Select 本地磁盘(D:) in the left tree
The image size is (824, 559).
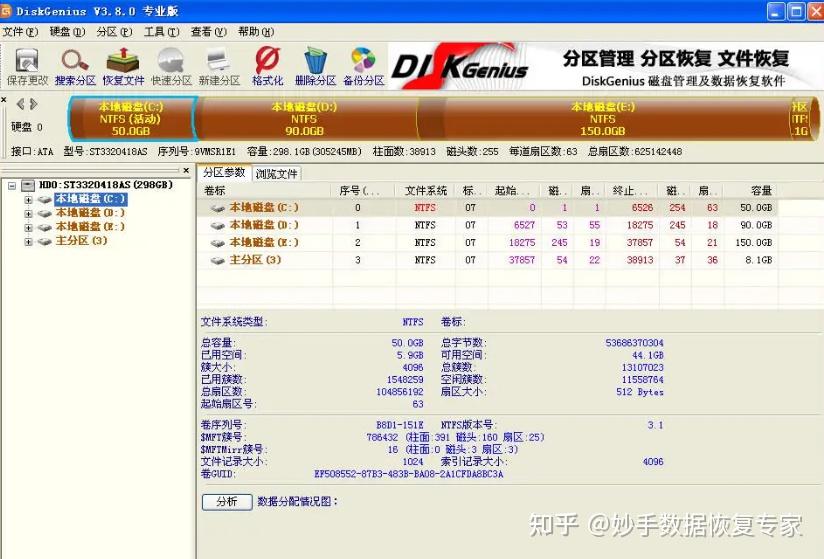90,213
